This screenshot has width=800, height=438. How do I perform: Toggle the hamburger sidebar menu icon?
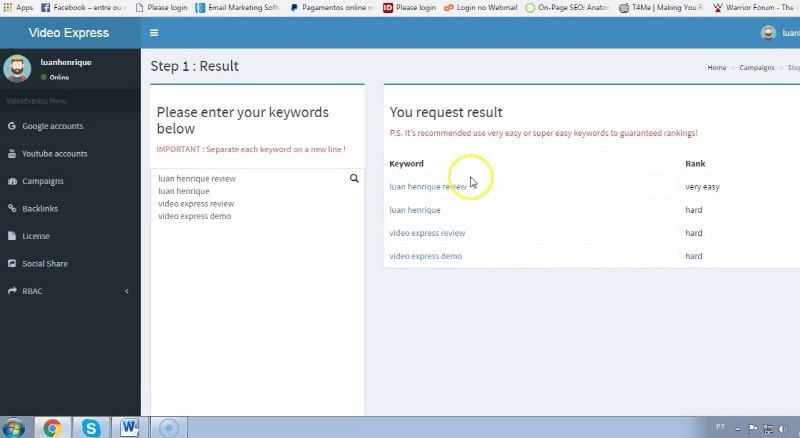click(154, 33)
